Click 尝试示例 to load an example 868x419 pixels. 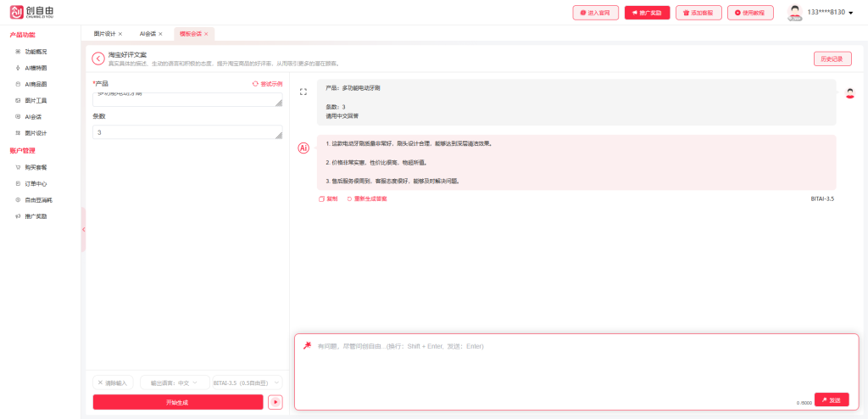[x=267, y=84]
